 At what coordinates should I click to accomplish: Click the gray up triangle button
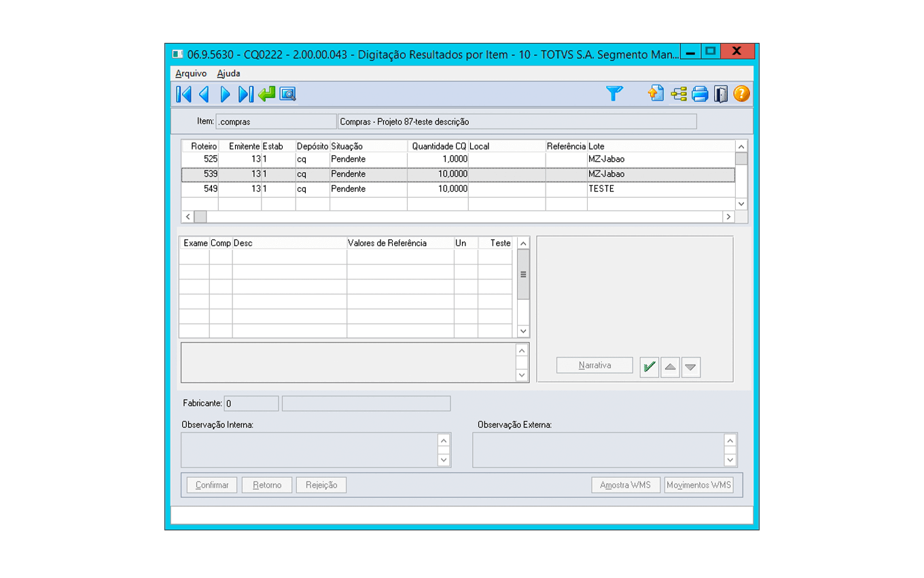(x=671, y=367)
